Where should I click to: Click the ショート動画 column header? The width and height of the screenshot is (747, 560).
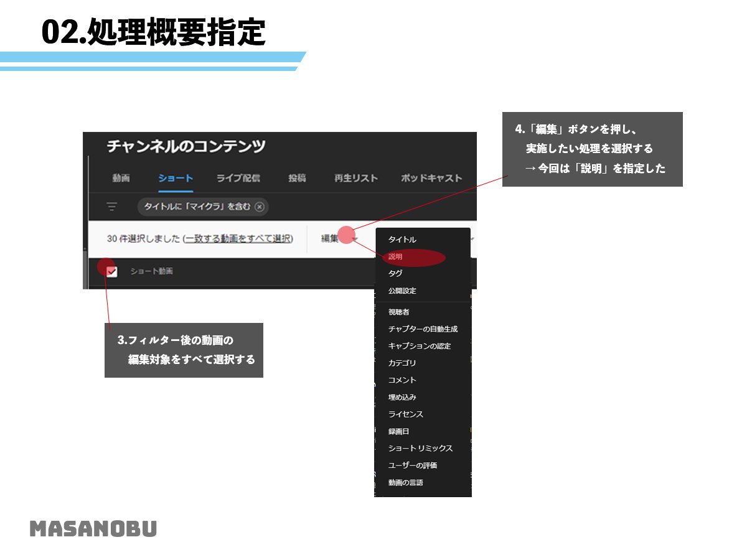[x=151, y=271]
